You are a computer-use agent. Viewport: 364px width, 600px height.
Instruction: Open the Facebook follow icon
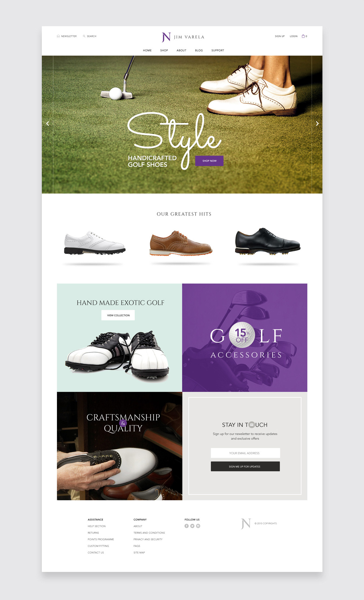coord(186,526)
